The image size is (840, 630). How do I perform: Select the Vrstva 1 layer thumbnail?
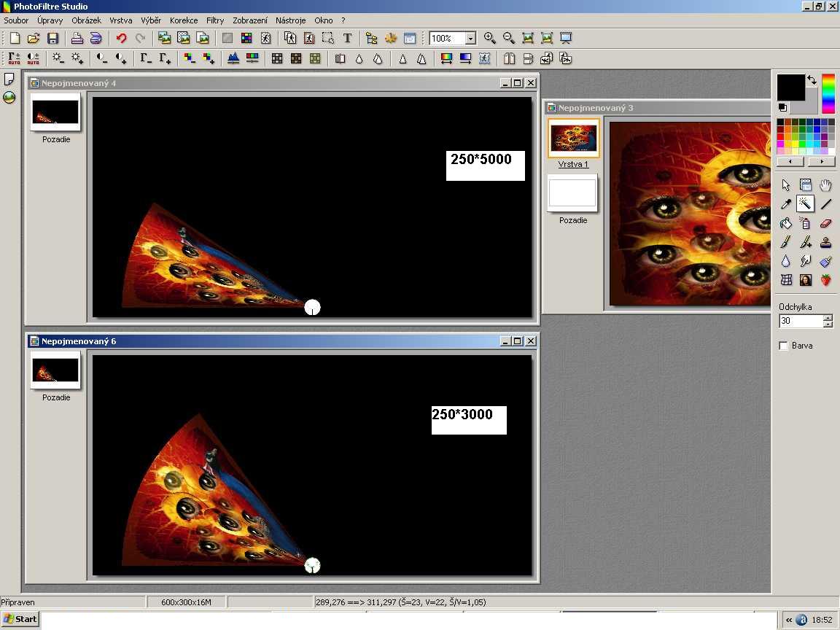tap(574, 138)
